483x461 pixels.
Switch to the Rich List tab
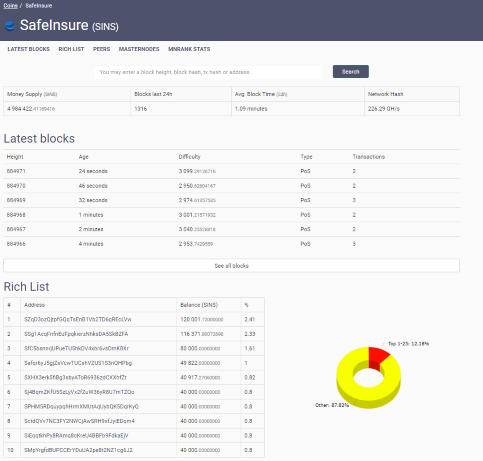71,49
